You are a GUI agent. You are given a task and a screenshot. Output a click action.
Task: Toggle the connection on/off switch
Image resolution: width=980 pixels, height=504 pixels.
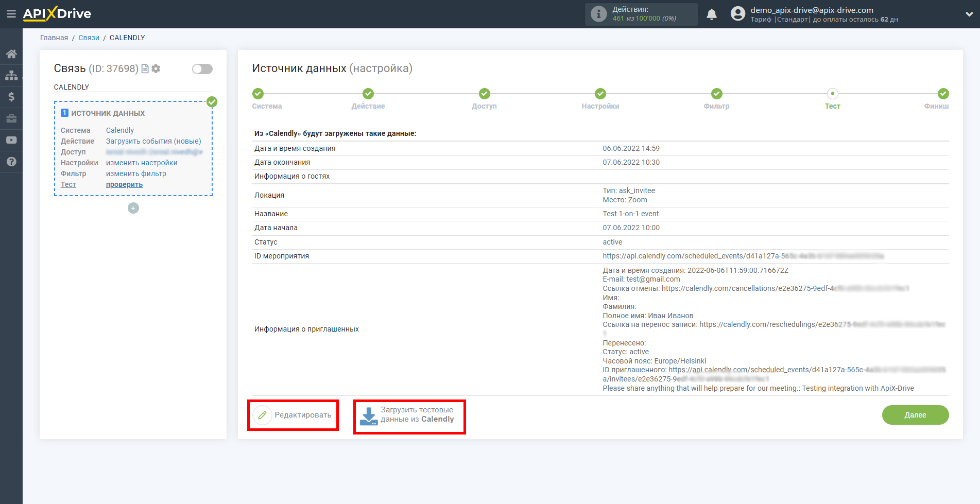click(x=202, y=69)
